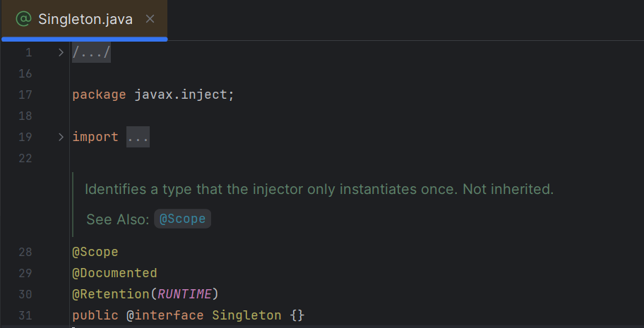This screenshot has height=328, width=644.
Task: Click the @Documented annotation on line 29
Action: tap(114, 273)
